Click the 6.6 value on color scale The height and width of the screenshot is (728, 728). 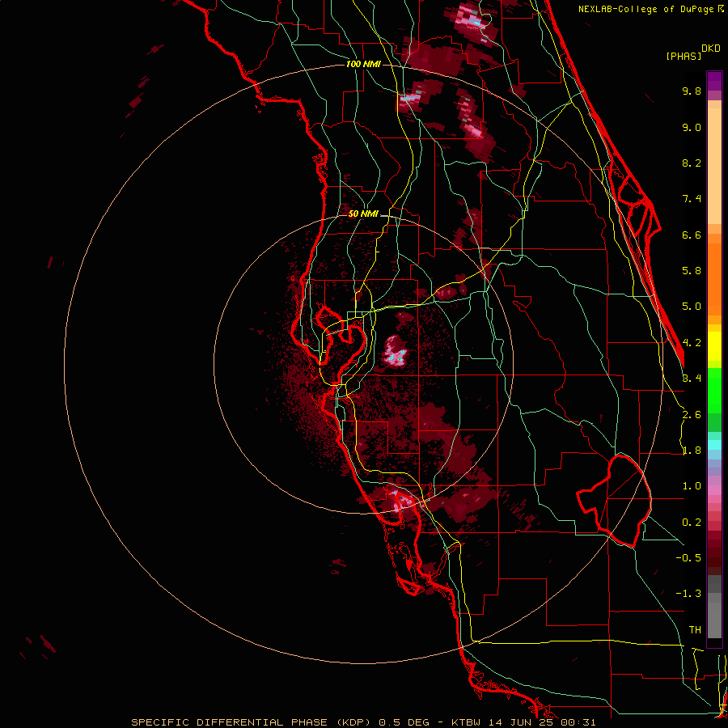tap(692, 235)
